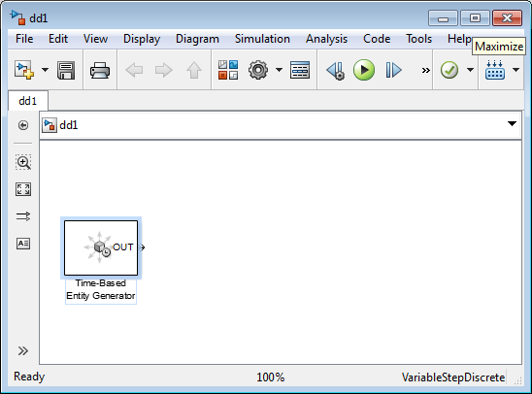Open the Display menu
The width and height of the screenshot is (532, 394).
click(142, 39)
